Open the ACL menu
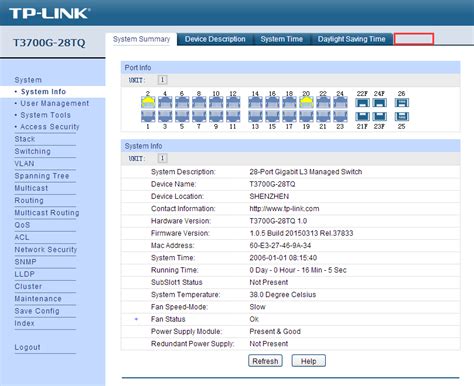The width and height of the screenshot is (474, 386). pos(22,237)
